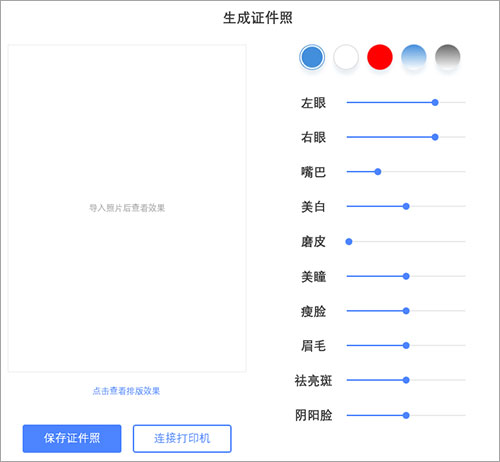
Task: Select the gray gradient background swatch
Action: (448, 57)
